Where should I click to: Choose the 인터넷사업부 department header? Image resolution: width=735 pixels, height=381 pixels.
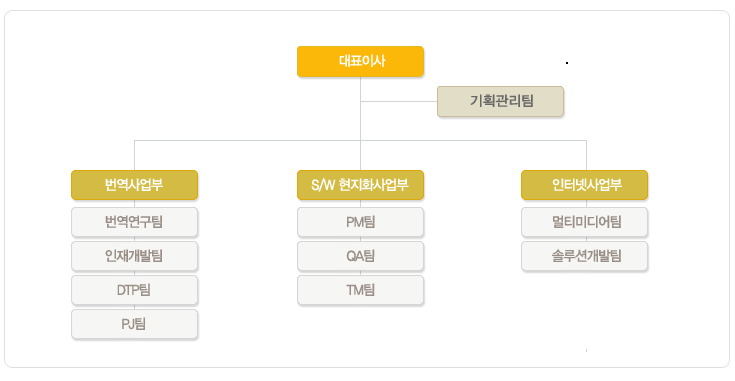585,185
